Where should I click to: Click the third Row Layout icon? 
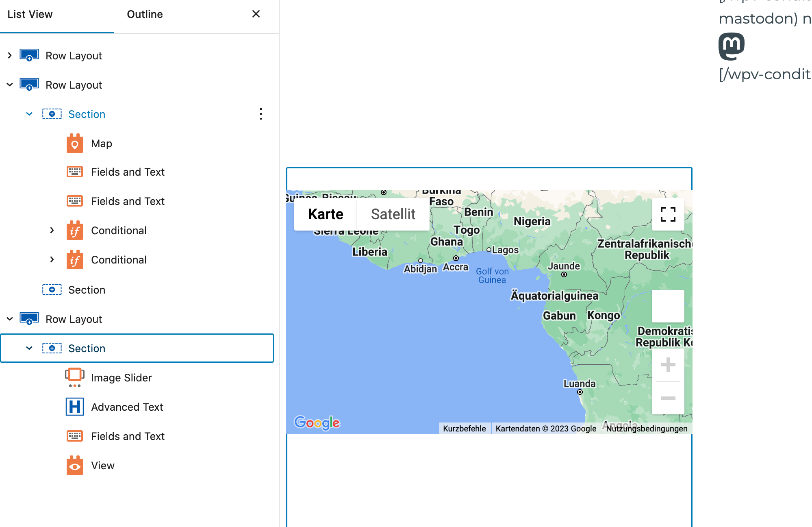point(29,319)
